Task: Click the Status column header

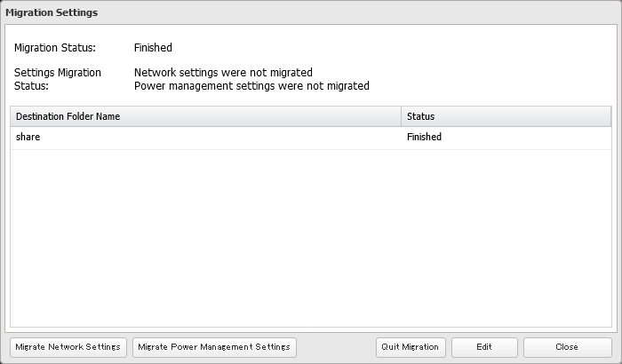Action: 420,116
